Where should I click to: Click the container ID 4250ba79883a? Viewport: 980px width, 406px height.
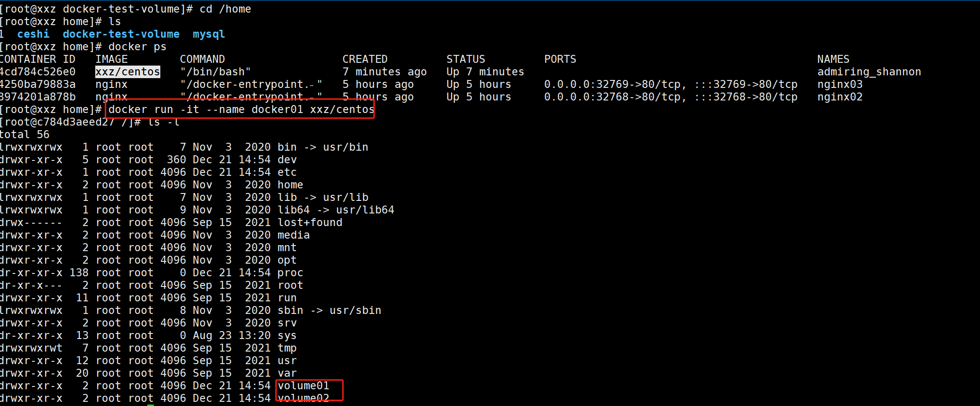click(x=37, y=84)
